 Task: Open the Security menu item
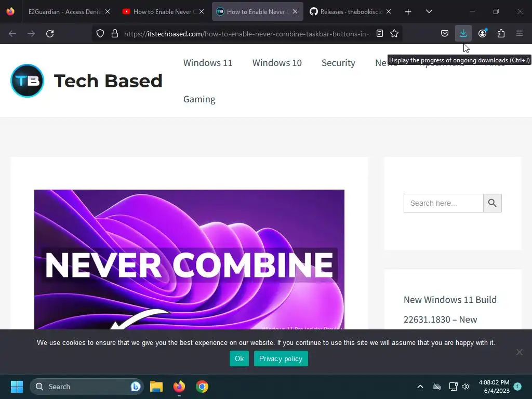point(338,63)
